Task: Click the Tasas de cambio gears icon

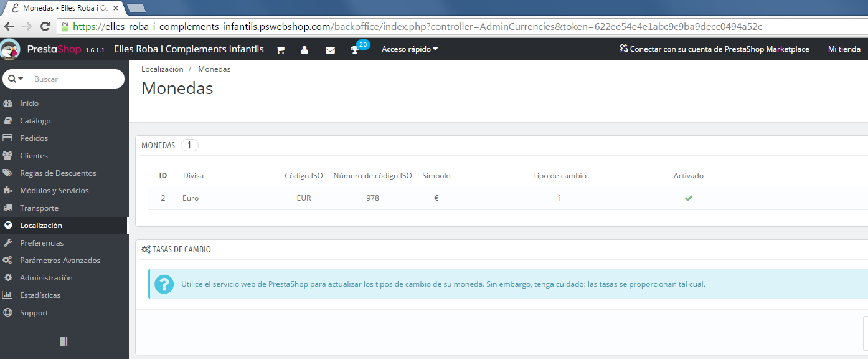Action: [x=146, y=249]
